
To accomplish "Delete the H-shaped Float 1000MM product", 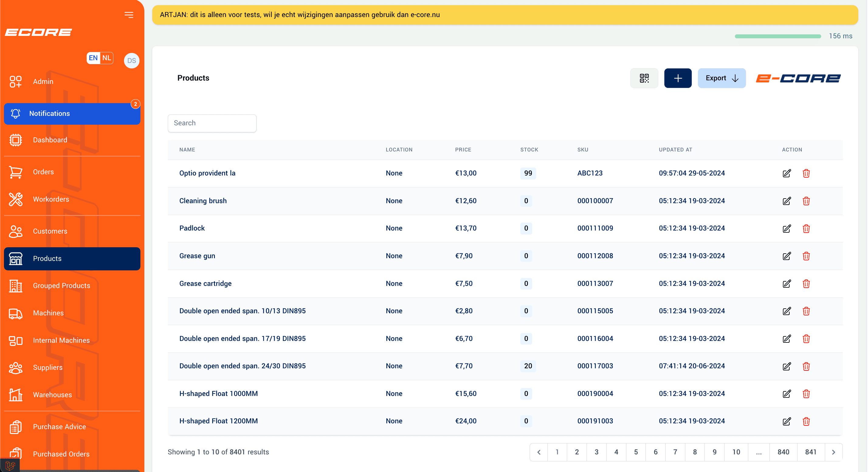I will (x=806, y=394).
